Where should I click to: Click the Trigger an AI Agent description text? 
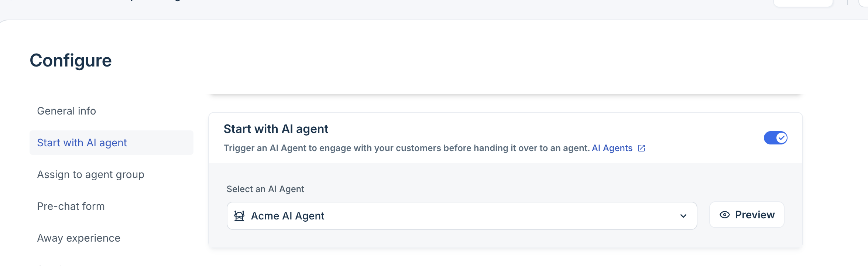406,148
